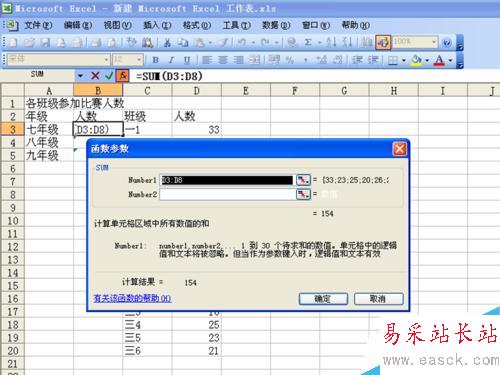Open the Zoom 100% dropdown
Viewport: 500px width, 375px height.
tap(433, 42)
